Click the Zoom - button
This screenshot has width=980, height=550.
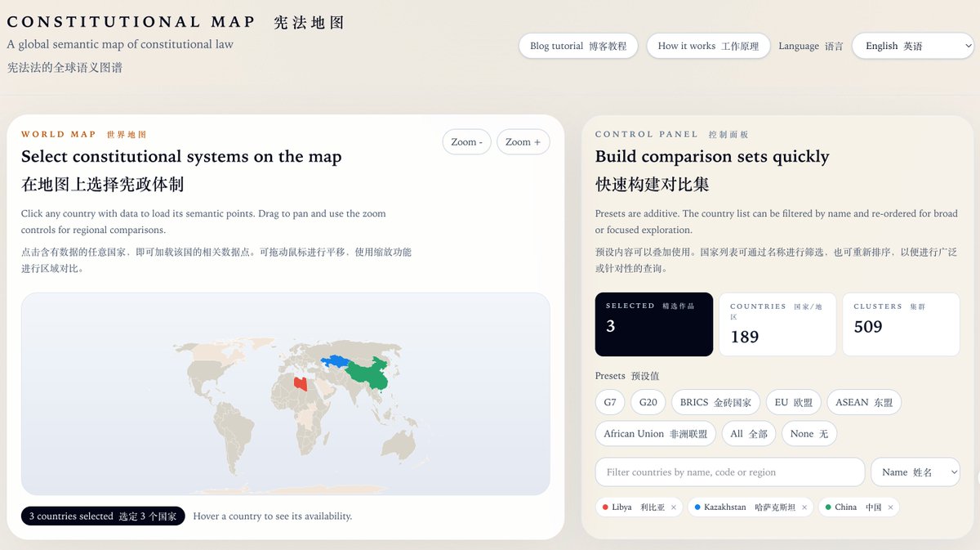[x=466, y=141]
